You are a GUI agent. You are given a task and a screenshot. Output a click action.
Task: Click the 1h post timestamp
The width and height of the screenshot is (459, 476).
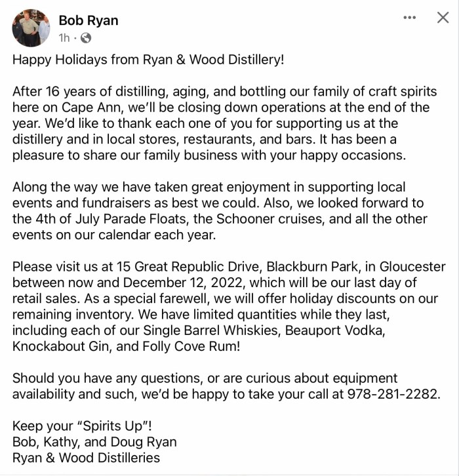click(x=64, y=38)
